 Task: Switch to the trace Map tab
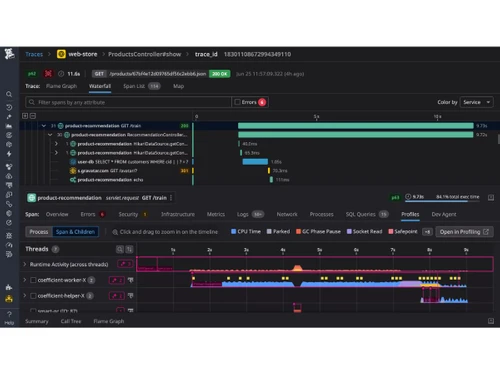pyautogui.click(x=178, y=86)
